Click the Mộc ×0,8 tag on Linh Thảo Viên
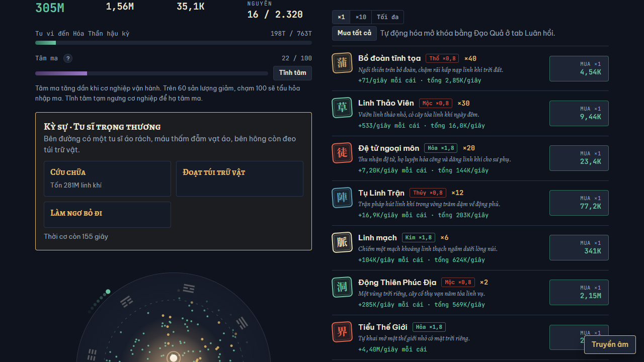This screenshot has height=362, width=644. pyautogui.click(x=436, y=103)
